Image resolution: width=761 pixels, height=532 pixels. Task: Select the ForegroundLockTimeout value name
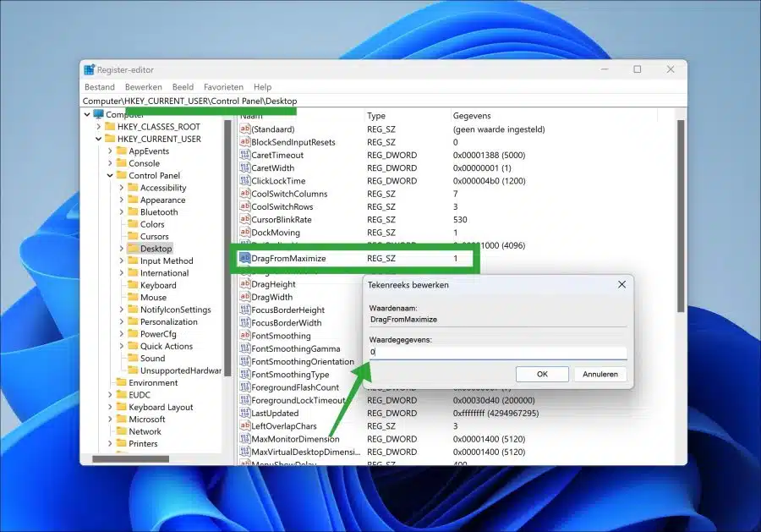[298, 400]
